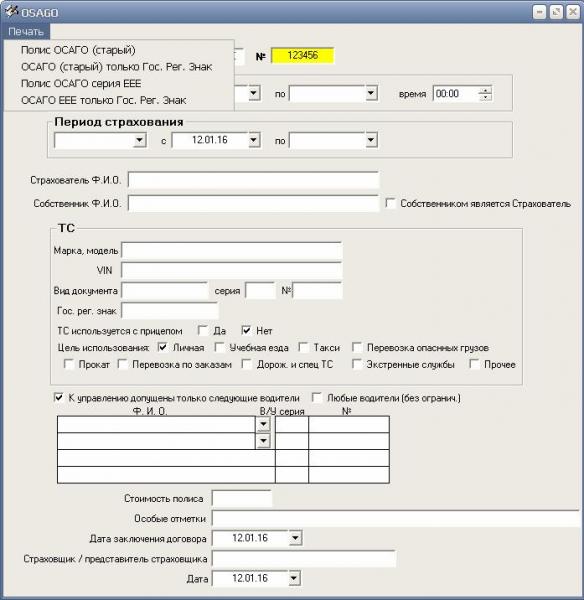The width and height of the screenshot is (584, 600).
Task: Open Дата заключения договора date dropdown
Action: click(295, 538)
